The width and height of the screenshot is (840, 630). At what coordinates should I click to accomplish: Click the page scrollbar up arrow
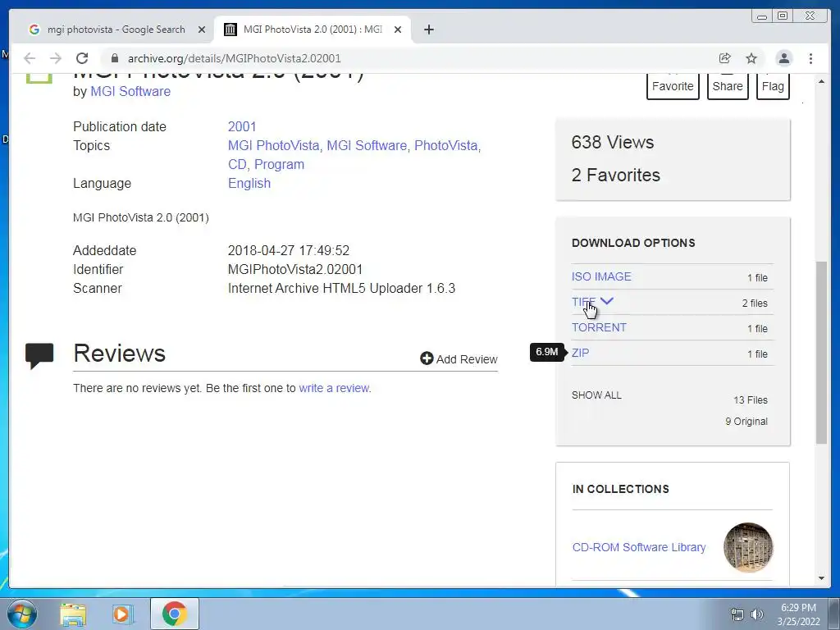point(821,81)
